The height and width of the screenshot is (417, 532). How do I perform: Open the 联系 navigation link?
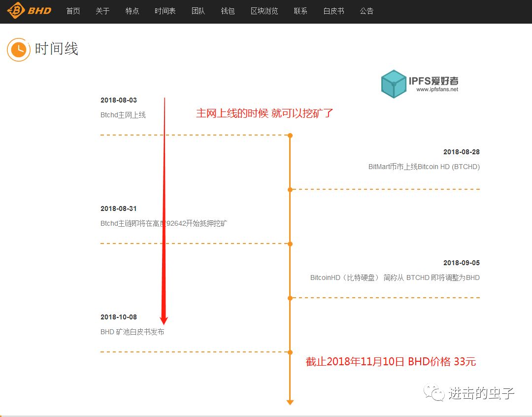click(x=300, y=11)
